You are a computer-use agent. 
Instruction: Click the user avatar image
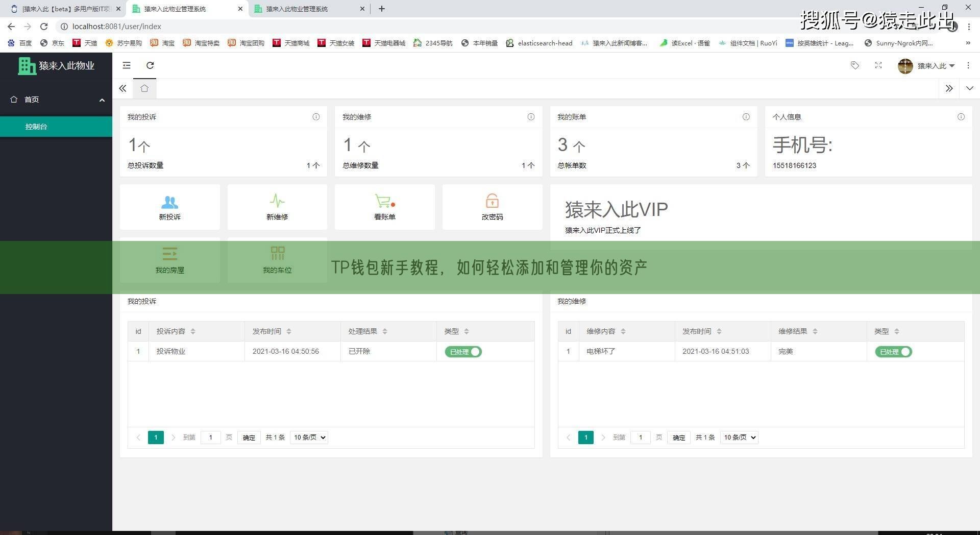coord(905,66)
